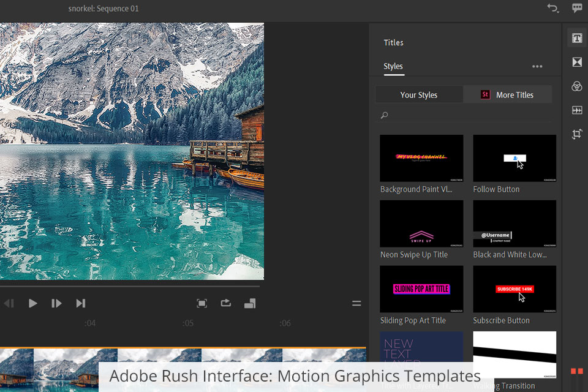Open the Speed panel icon
The image size is (588, 392).
[577, 110]
